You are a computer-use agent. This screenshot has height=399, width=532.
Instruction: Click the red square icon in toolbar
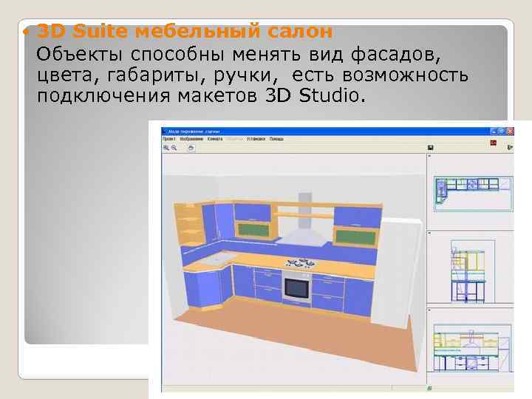coord(494,143)
